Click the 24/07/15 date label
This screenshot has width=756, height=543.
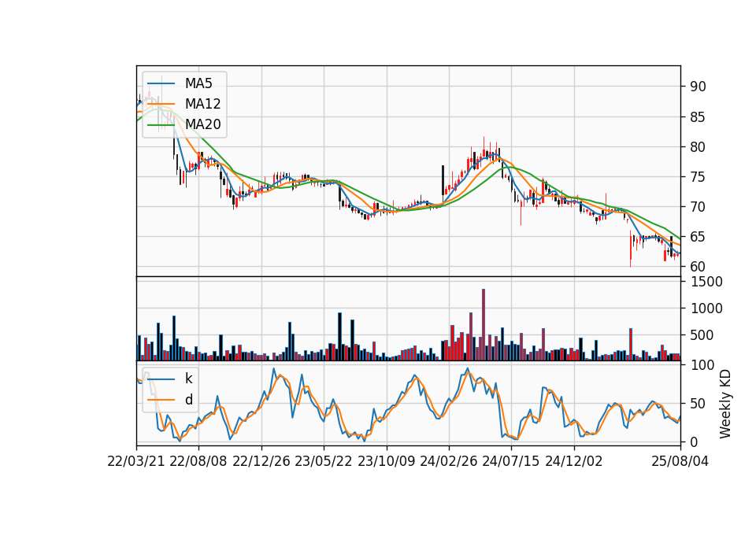[x=511, y=461]
